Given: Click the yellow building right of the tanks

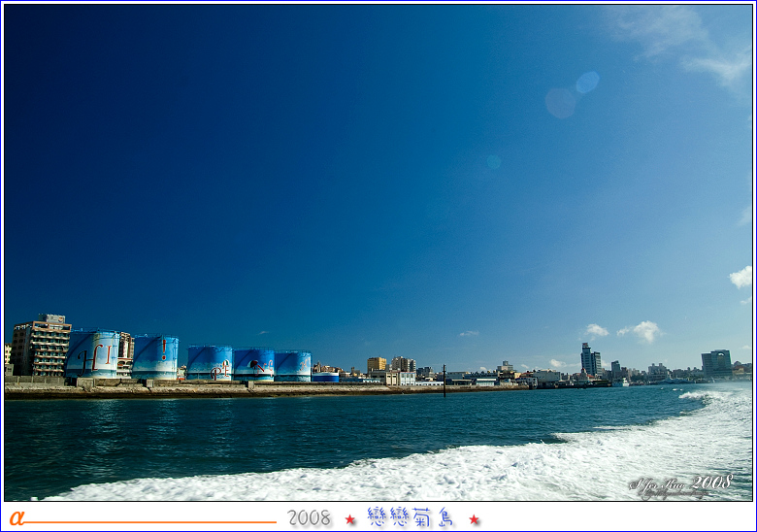Looking at the screenshot, I should [x=376, y=364].
